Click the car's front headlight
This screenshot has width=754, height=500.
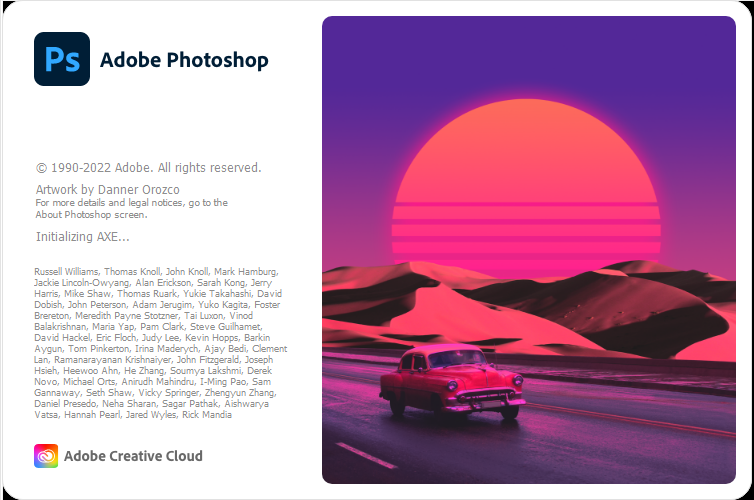click(452, 386)
